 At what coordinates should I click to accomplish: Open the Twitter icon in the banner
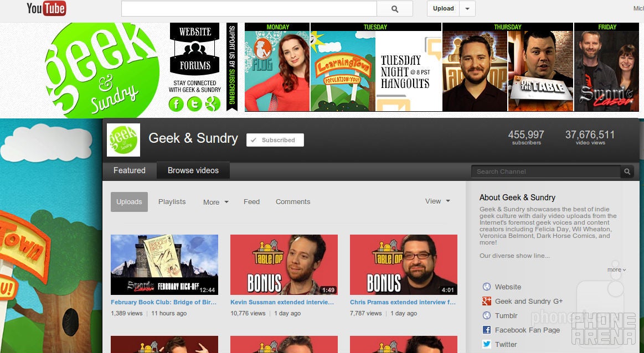pos(194,104)
